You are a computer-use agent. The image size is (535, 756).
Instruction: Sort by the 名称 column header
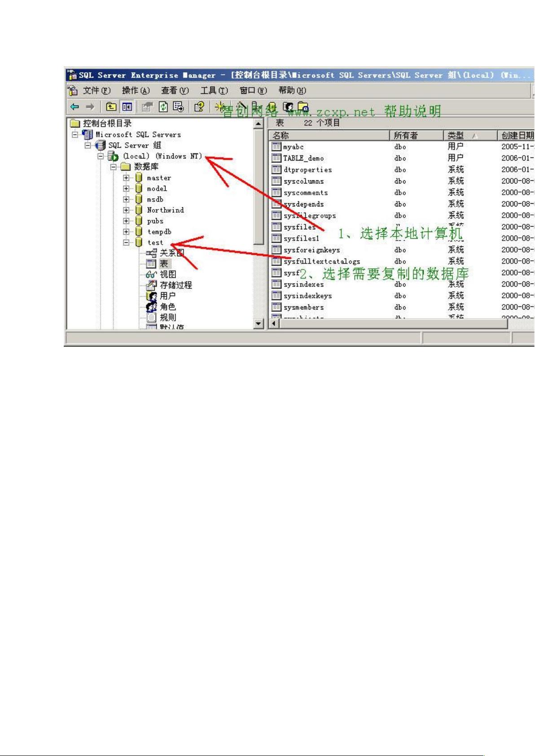pyautogui.click(x=329, y=135)
